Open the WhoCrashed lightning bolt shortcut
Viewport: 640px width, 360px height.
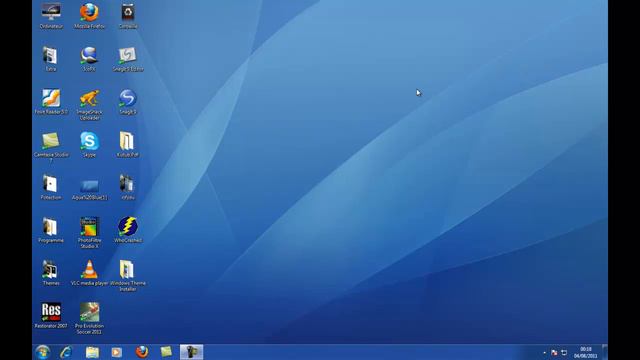(x=128, y=230)
